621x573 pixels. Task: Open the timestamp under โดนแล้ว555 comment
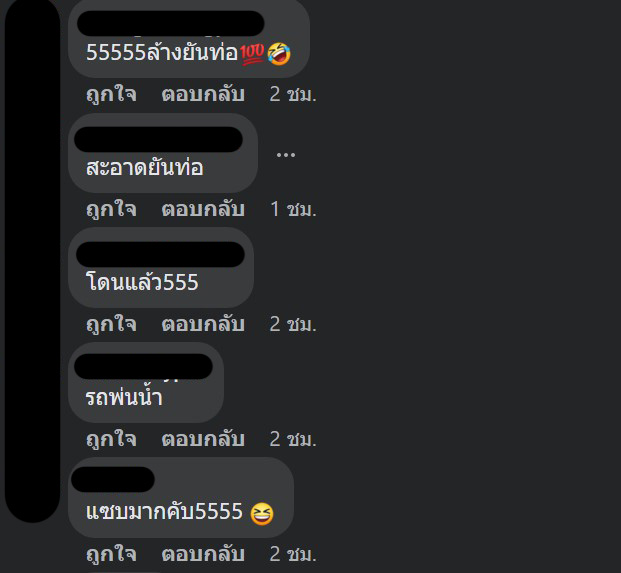click(293, 324)
